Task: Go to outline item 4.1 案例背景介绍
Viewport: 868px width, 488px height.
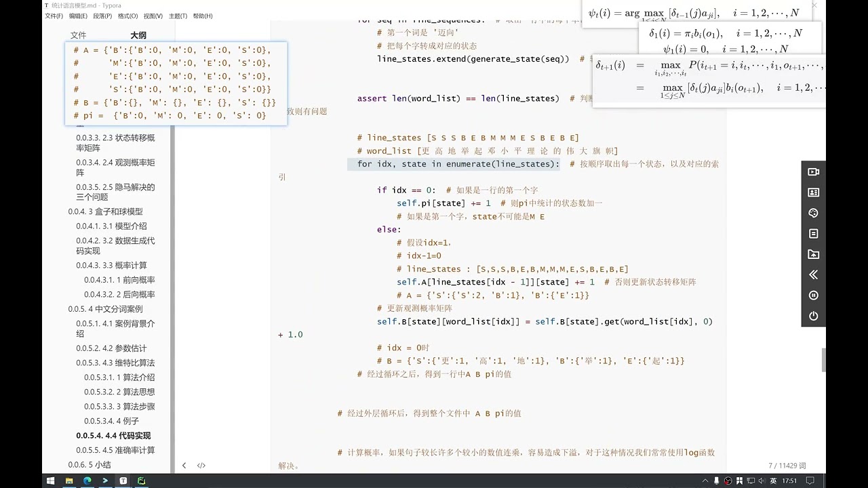Action: point(115,329)
